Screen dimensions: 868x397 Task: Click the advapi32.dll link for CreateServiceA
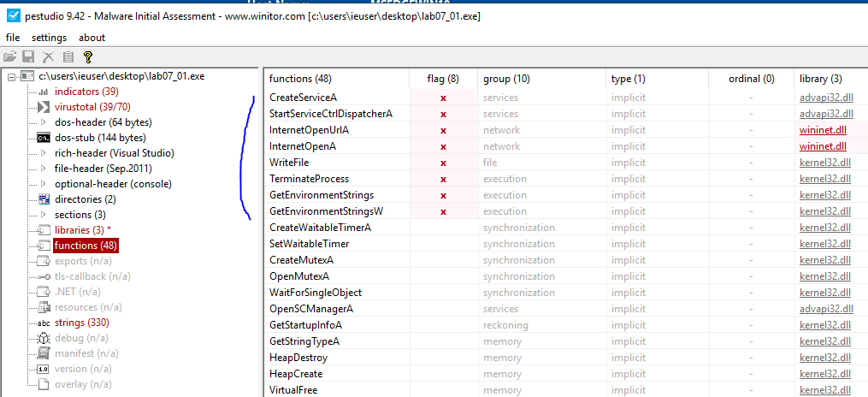click(826, 98)
